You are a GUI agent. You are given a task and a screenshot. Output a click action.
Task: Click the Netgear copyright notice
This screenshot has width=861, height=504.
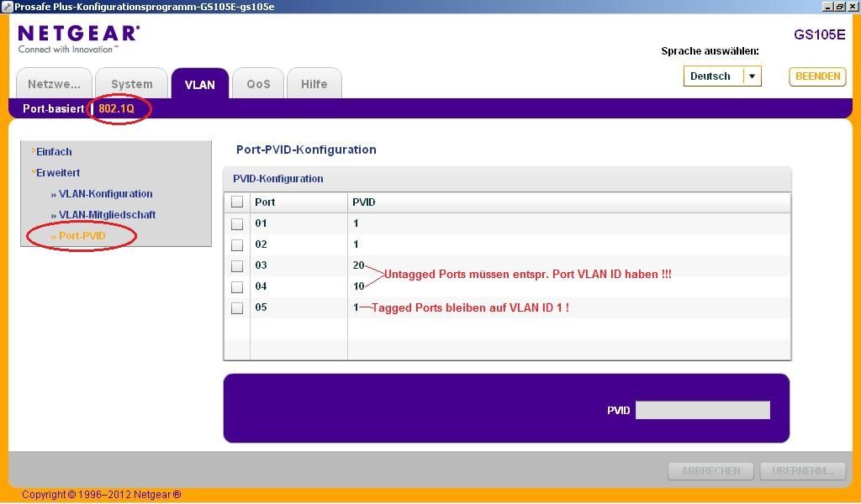coord(102,495)
